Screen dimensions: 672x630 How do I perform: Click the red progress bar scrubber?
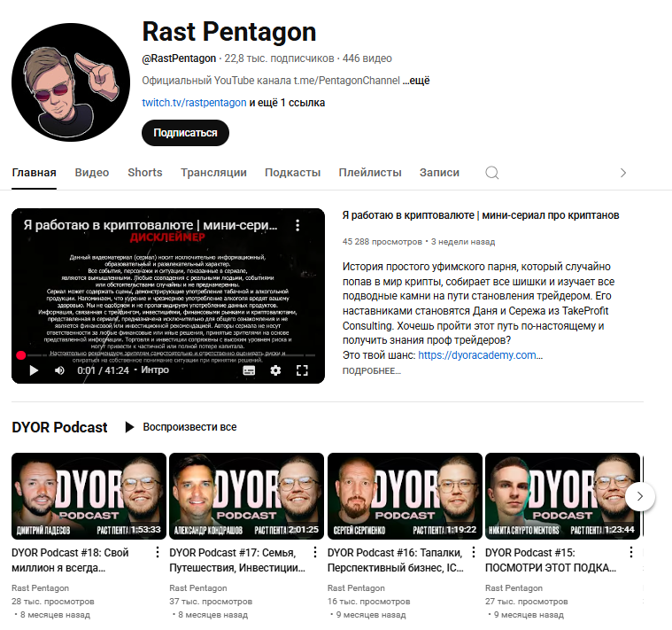(20, 355)
